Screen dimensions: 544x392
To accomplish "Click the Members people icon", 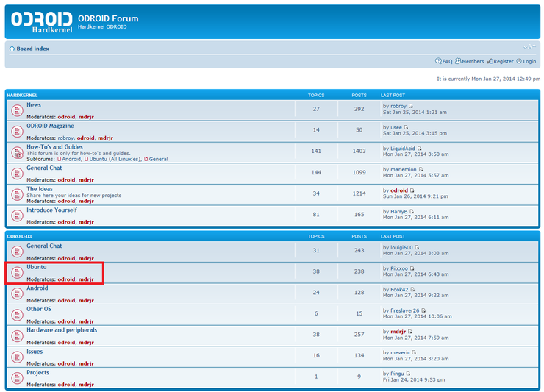I will point(458,61).
